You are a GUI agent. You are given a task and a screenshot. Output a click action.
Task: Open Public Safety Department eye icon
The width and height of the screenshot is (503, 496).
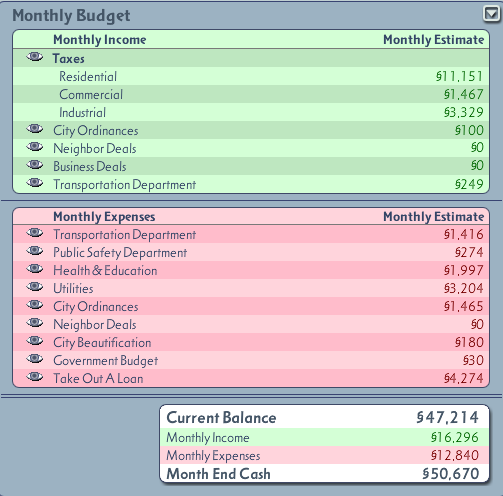(x=35, y=251)
